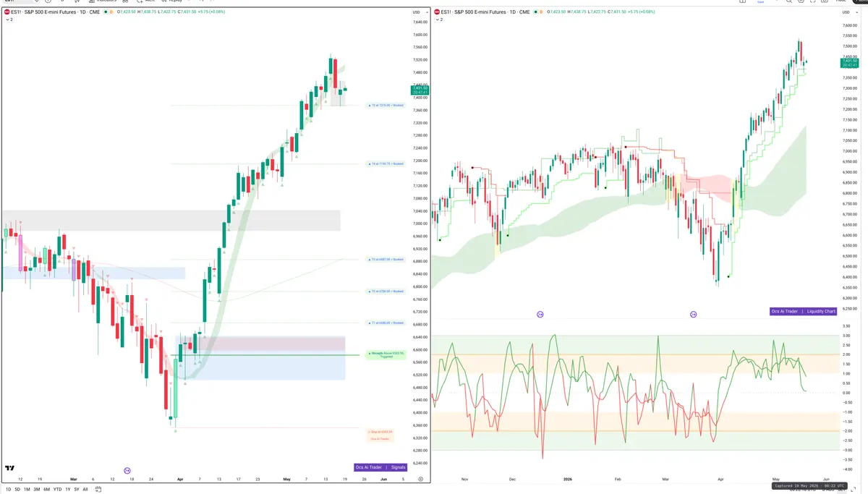868x494 pixels.
Task: Click the right chart event marker near November
Action: point(540,314)
